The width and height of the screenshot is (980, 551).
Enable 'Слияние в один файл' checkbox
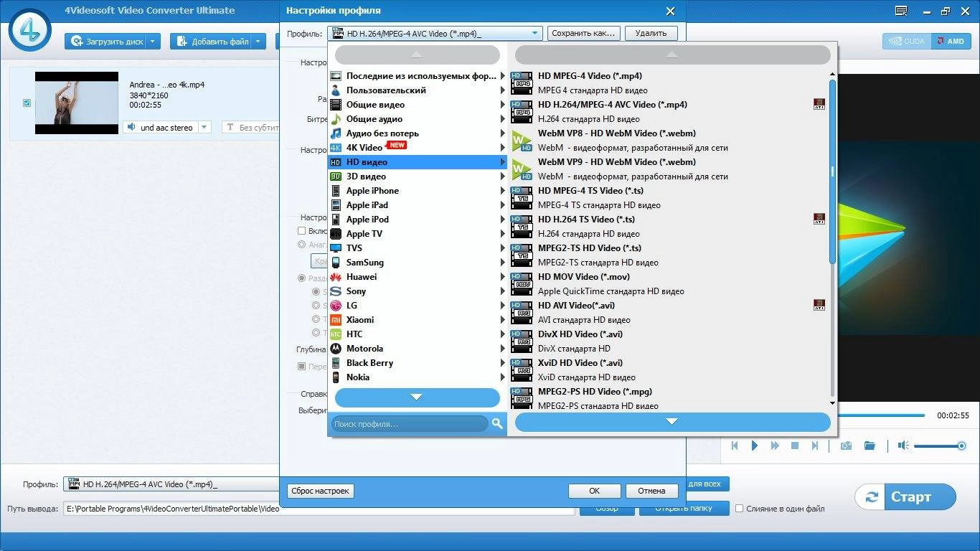[739, 509]
